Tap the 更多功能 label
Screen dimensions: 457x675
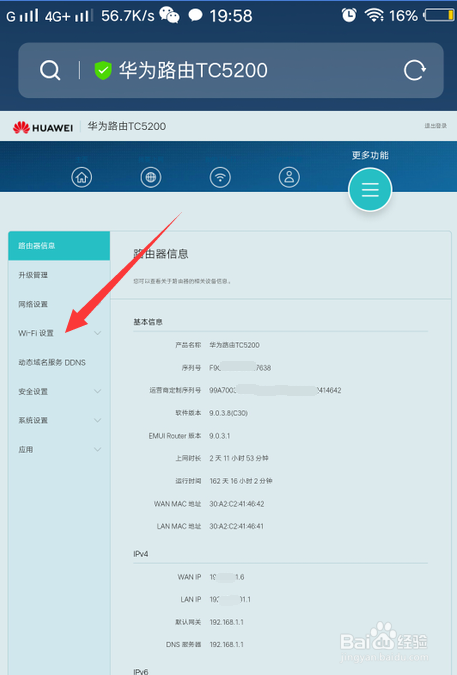pyautogui.click(x=370, y=155)
